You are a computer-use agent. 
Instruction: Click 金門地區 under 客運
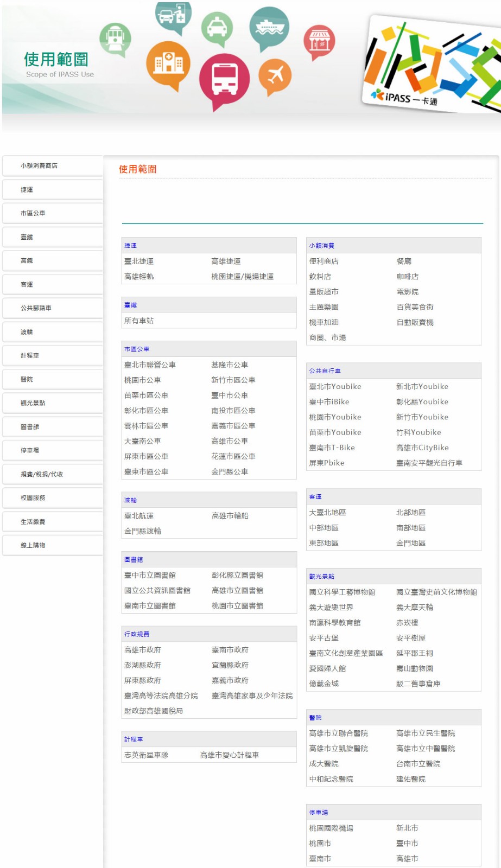pyautogui.click(x=411, y=543)
